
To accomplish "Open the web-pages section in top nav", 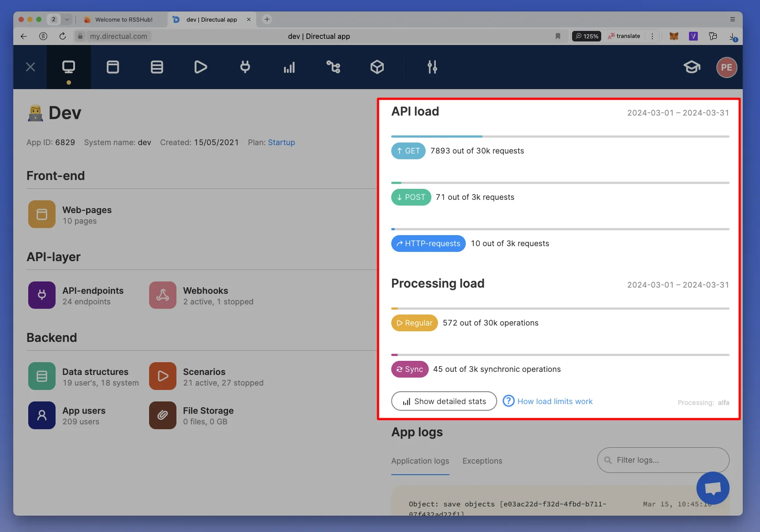I will [x=113, y=67].
